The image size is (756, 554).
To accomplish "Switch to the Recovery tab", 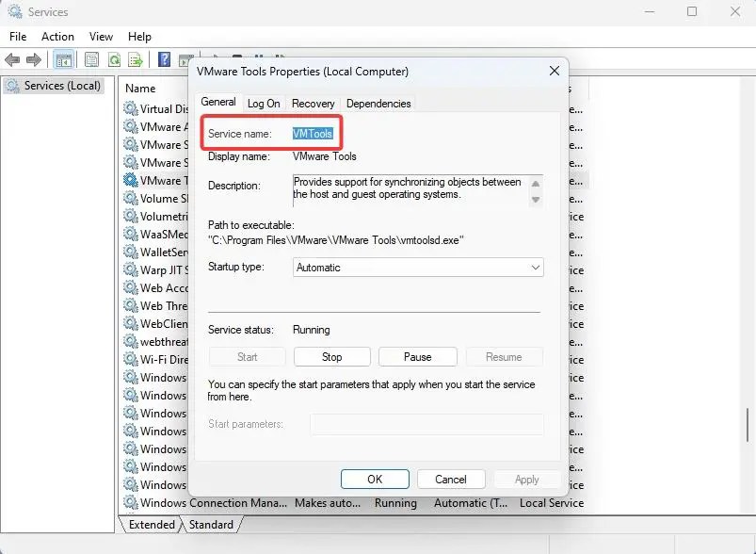I will click(x=313, y=104).
